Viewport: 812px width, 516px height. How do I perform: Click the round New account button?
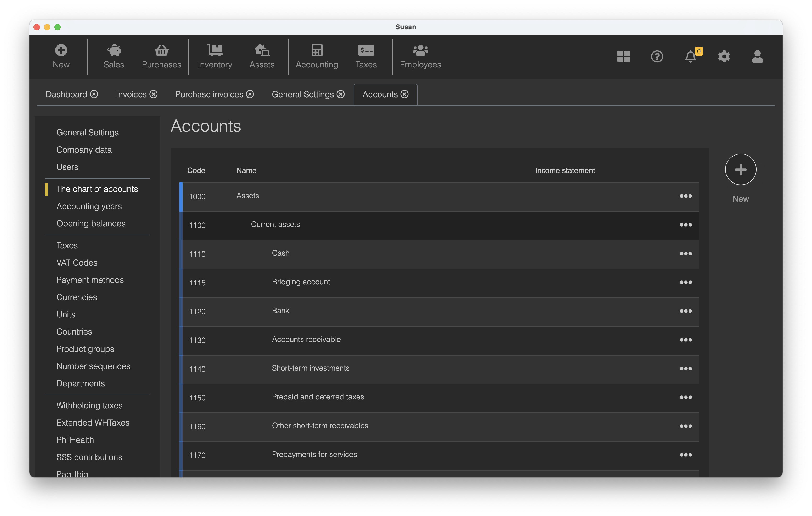click(x=740, y=169)
